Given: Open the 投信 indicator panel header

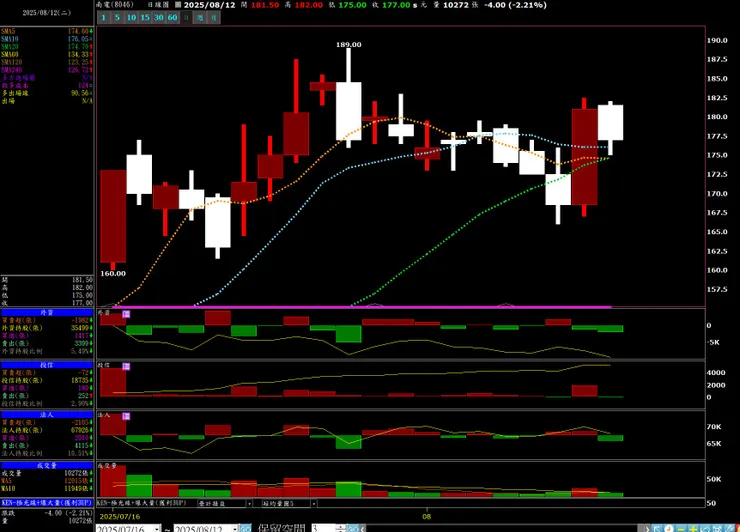Looking at the screenshot, I should tap(47, 365).
